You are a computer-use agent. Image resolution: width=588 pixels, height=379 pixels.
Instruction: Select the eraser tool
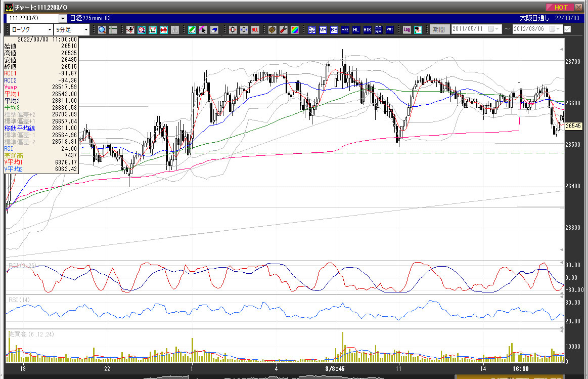point(214,30)
